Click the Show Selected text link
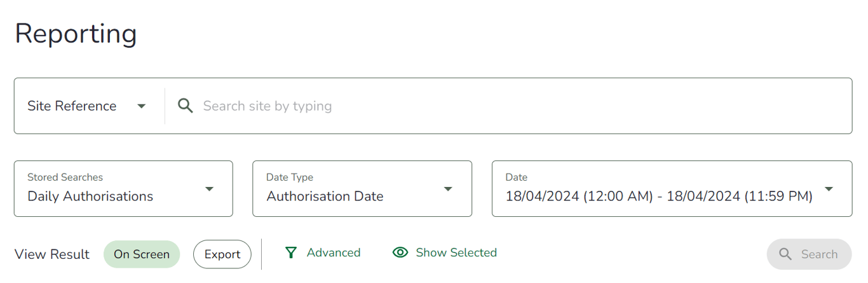 (x=456, y=253)
